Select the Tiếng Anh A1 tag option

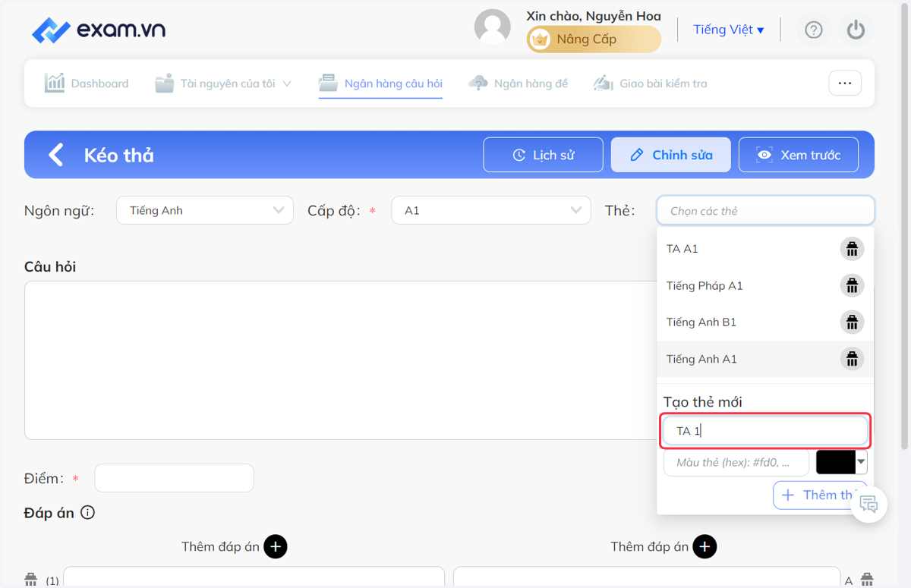[x=765, y=359]
